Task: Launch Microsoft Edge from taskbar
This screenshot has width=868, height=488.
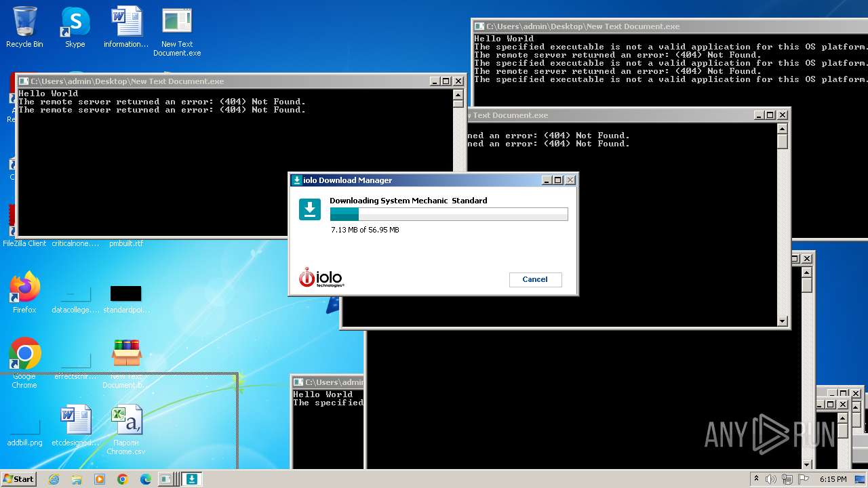Action: 146,479
